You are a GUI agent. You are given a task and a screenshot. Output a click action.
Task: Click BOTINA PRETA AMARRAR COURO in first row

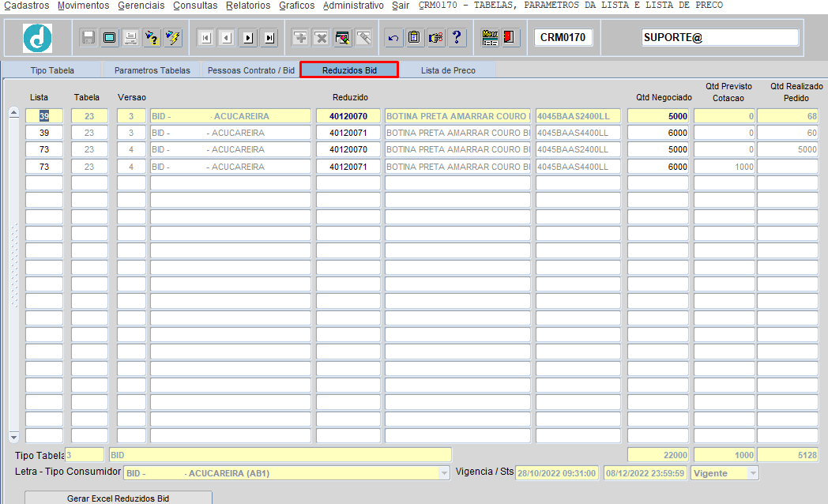[457, 116]
